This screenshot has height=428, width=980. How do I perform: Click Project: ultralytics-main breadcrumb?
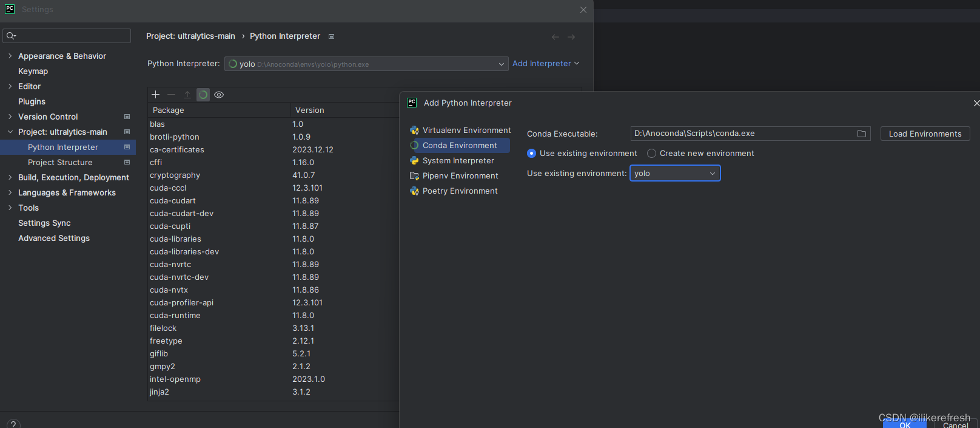coord(190,36)
